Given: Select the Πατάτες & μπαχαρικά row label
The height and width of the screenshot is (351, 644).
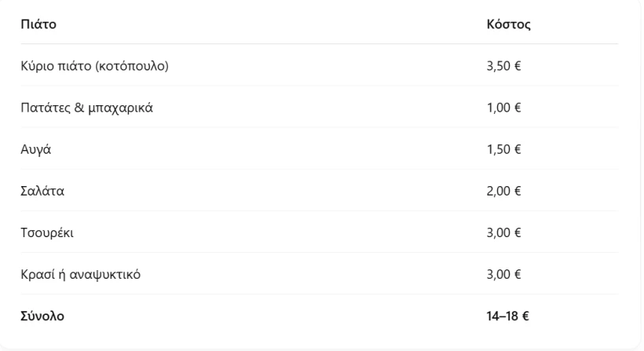Looking at the screenshot, I should (86, 108).
